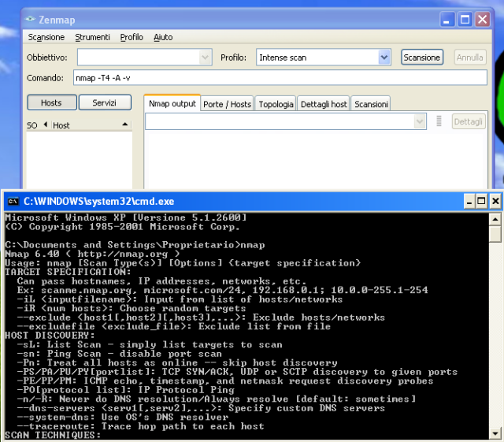504x442 pixels.
Task: Open the Profilo Intense scan dropdown
Action: (384, 58)
